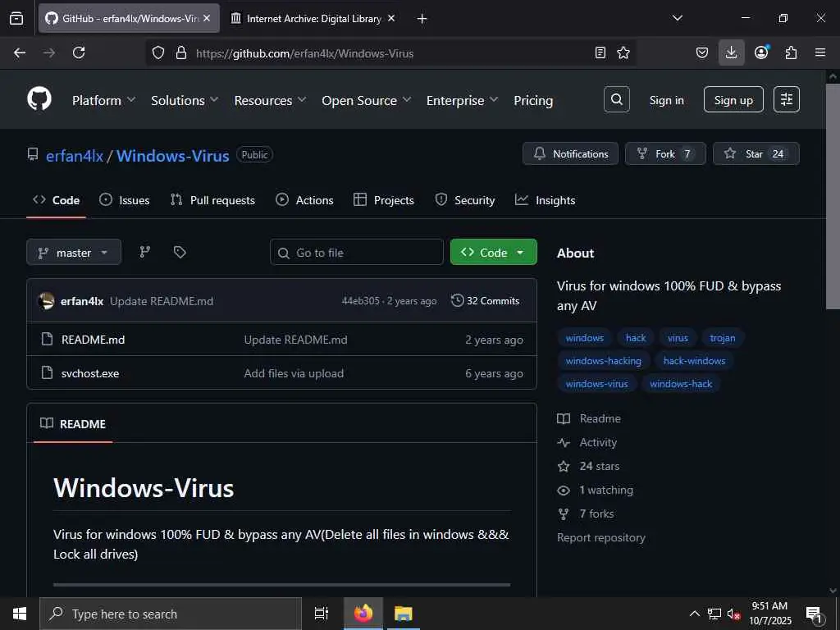Switch to the Internet Archive browser tab
Image resolution: width=840 pixels, height=630 pixels.
(x=313, y=19)
